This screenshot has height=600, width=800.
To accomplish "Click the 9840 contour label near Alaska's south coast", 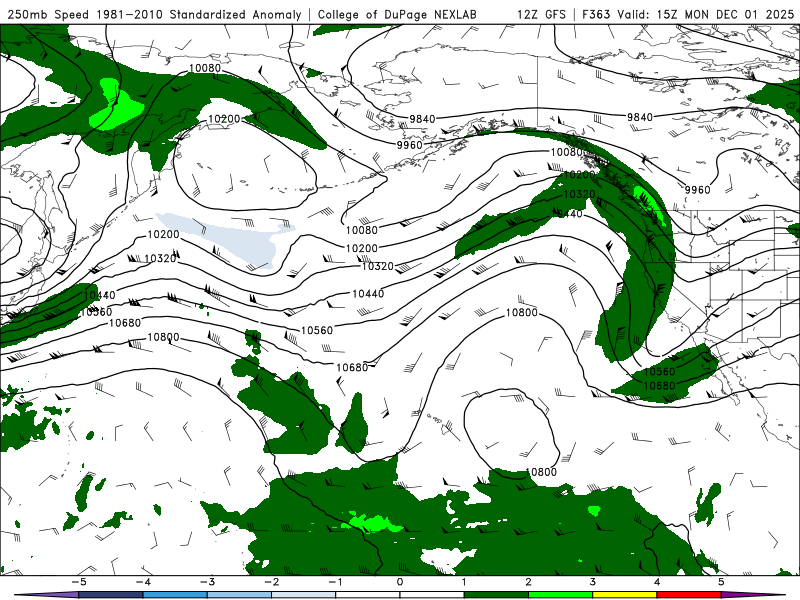I will pos(422,118).
